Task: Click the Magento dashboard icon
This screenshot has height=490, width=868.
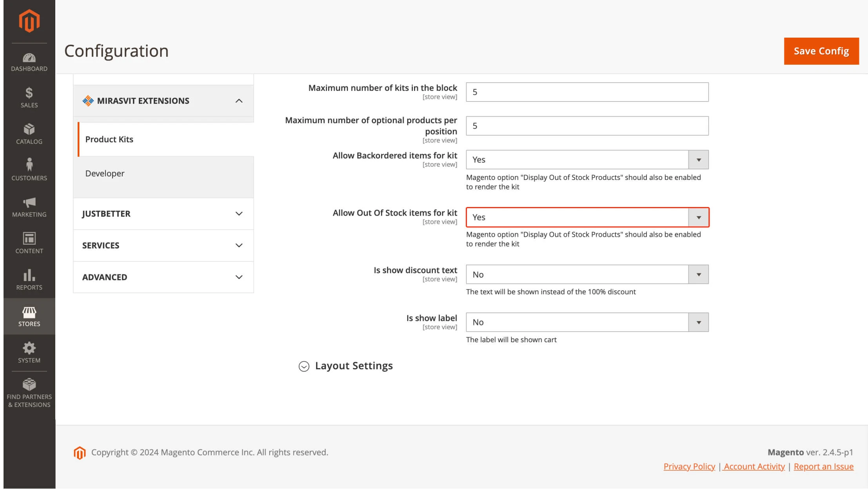Action: point(29,58)
